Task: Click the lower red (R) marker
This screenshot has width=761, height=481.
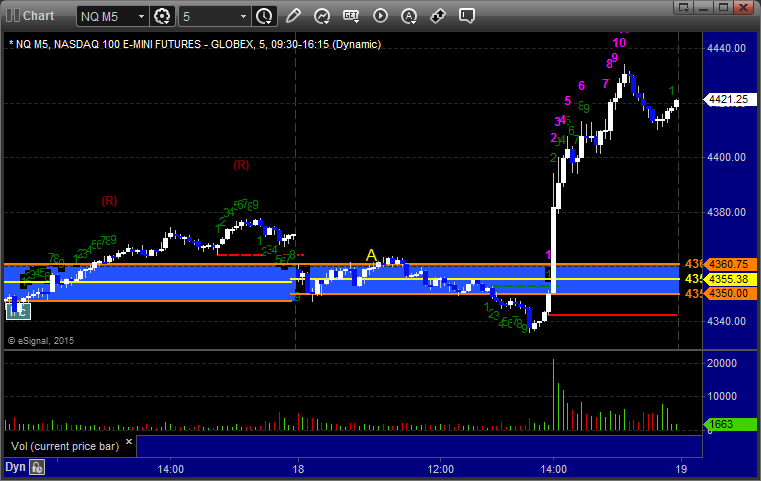Action: pyautogui.click(x=109, y=201)
